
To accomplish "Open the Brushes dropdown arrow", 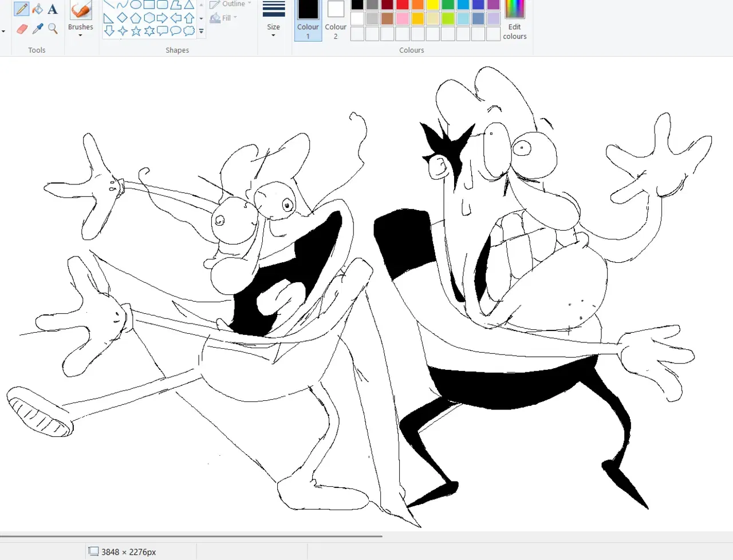I will (81, 36).
